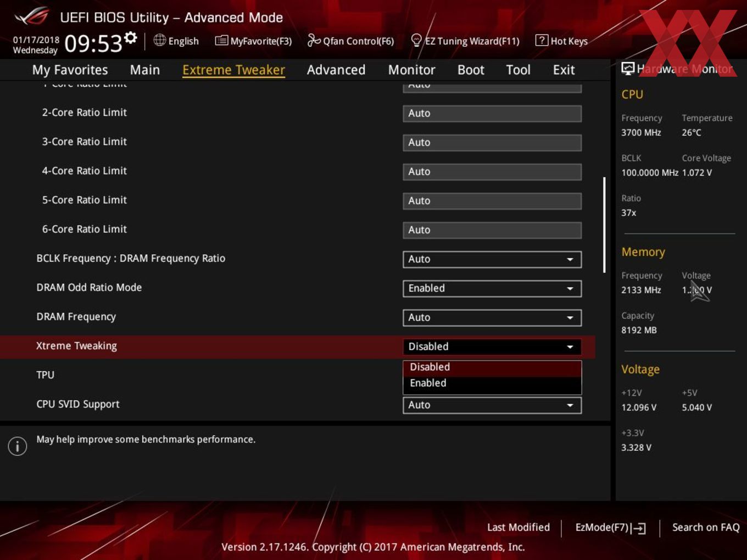
Task: Click the 2-Core Ratio Limit field
Action: point(492,114)
